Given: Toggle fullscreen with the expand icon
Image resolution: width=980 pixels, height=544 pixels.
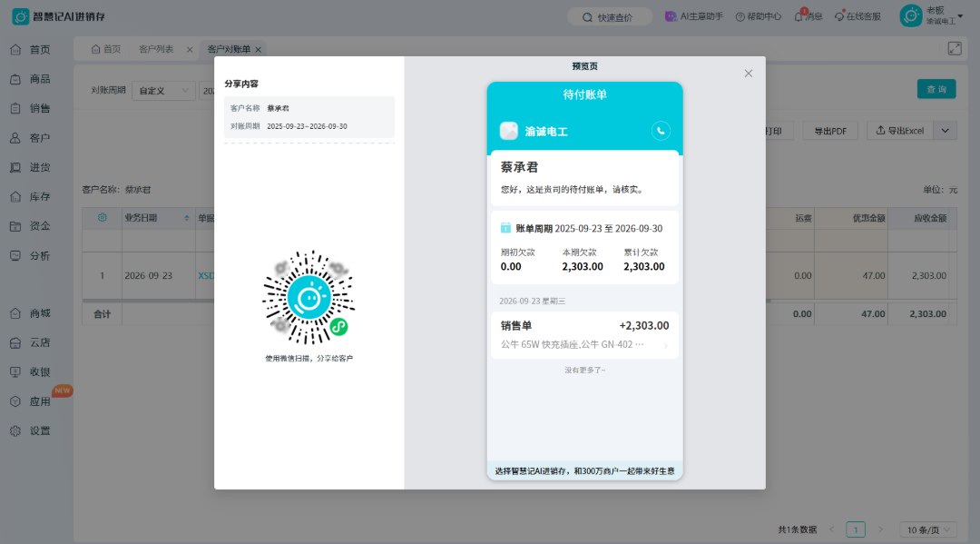Looking at the screenshot, I should click(x=955, y=48).
